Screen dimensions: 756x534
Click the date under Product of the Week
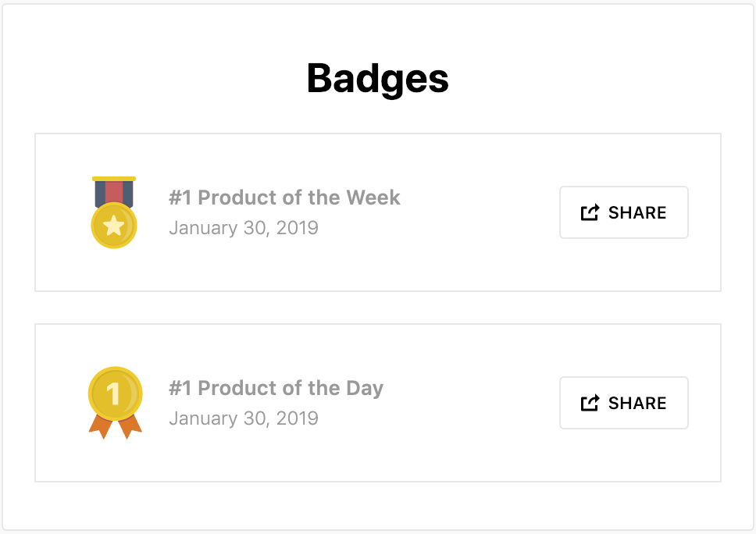point(244,228)
